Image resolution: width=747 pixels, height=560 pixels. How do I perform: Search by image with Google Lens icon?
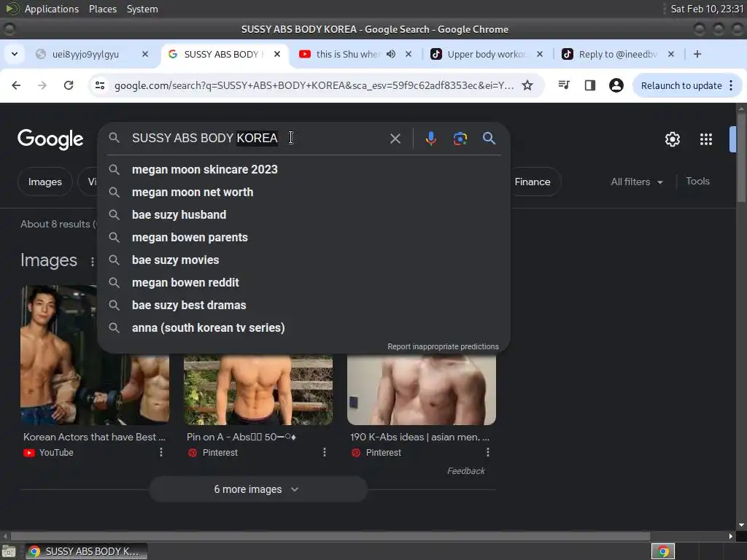[460, 139]
